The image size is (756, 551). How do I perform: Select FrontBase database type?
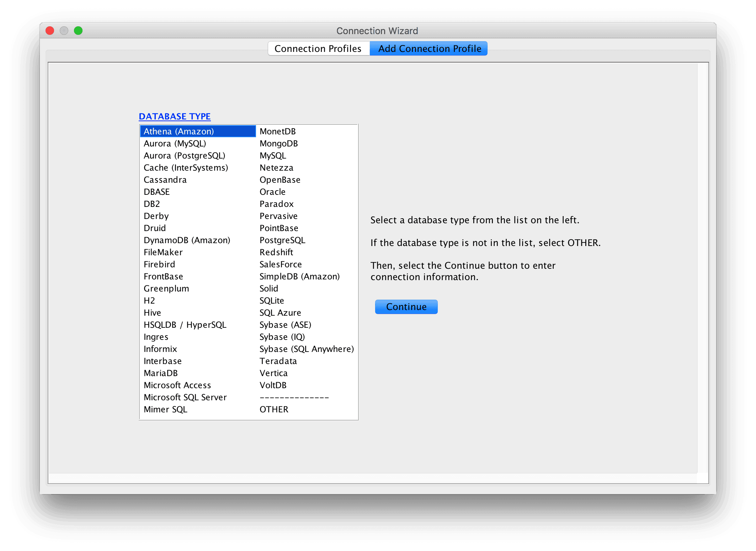(198, 276)
